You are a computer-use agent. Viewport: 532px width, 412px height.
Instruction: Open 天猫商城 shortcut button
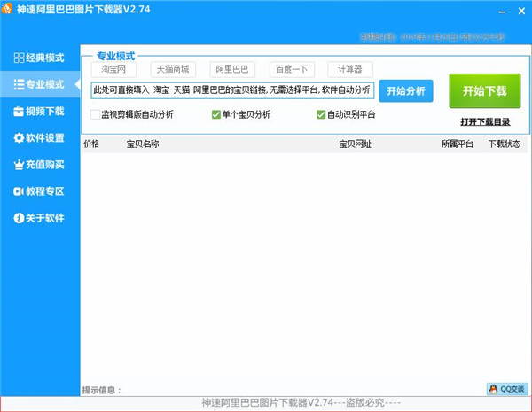[173, 69]
